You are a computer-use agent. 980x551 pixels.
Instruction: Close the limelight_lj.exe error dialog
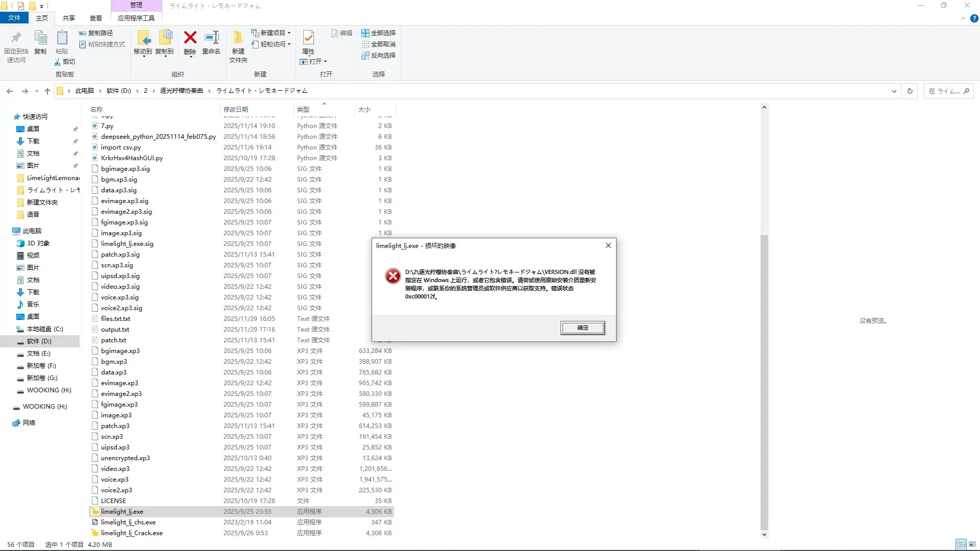608,245
